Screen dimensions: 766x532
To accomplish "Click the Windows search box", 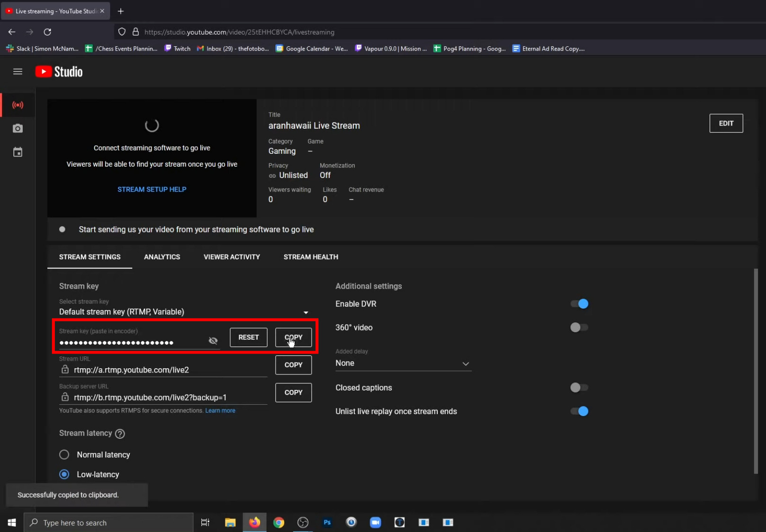I will [108, 523].
